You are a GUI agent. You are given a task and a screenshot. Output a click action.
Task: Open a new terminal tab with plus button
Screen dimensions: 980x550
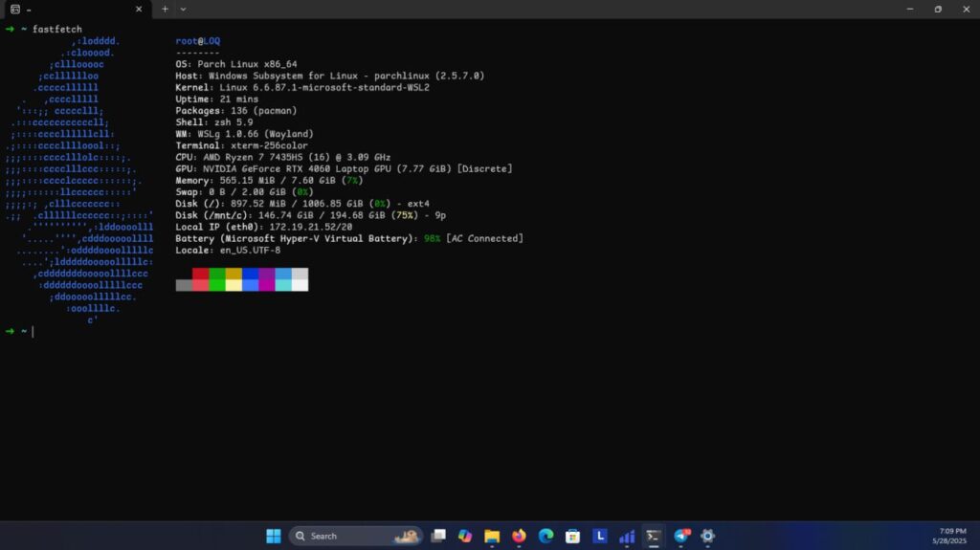[165, 9]
